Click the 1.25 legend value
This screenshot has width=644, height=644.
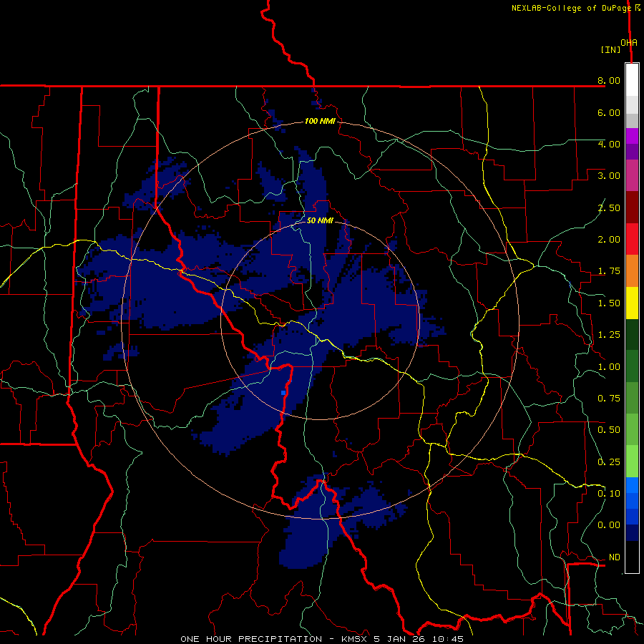[609, 335]
